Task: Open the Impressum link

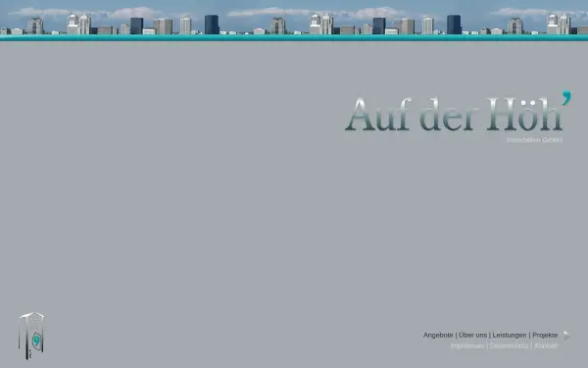Action: click(x=467, y=345)
